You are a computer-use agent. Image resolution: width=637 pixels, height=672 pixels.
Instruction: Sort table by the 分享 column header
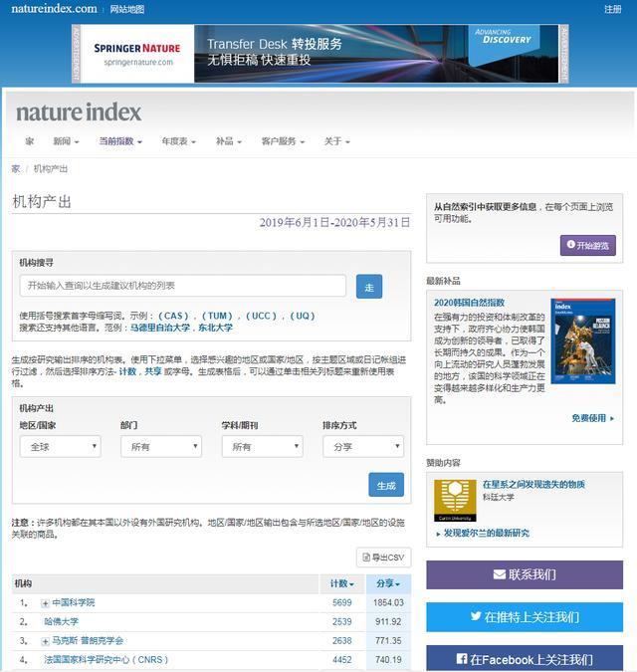point(388,583)
